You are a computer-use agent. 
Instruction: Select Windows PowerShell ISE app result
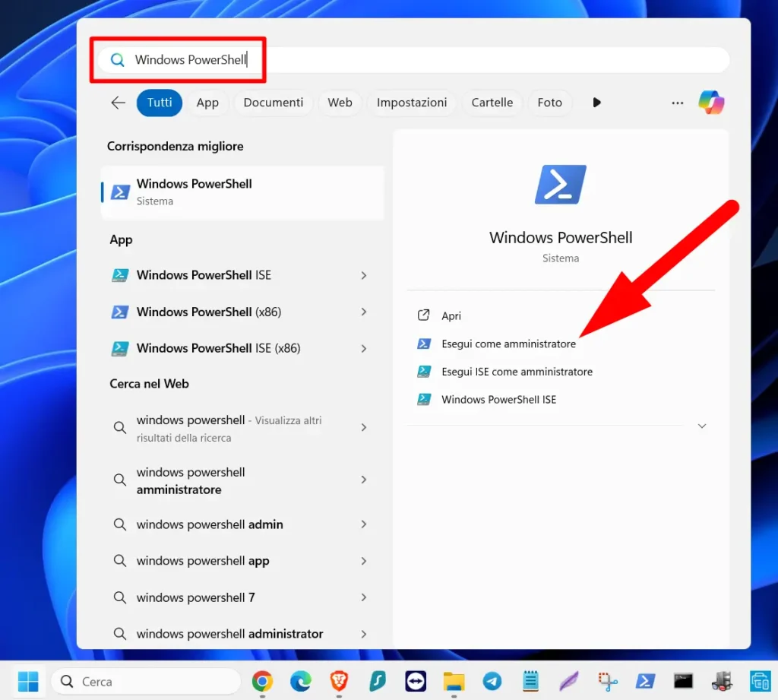click(x=242, y=275)
